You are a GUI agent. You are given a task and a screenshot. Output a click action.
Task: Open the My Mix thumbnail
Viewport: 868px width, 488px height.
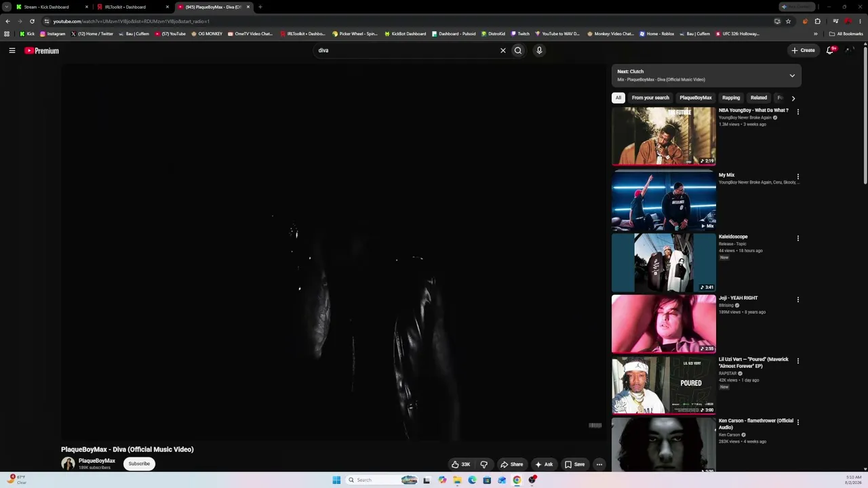click(664, 200)
